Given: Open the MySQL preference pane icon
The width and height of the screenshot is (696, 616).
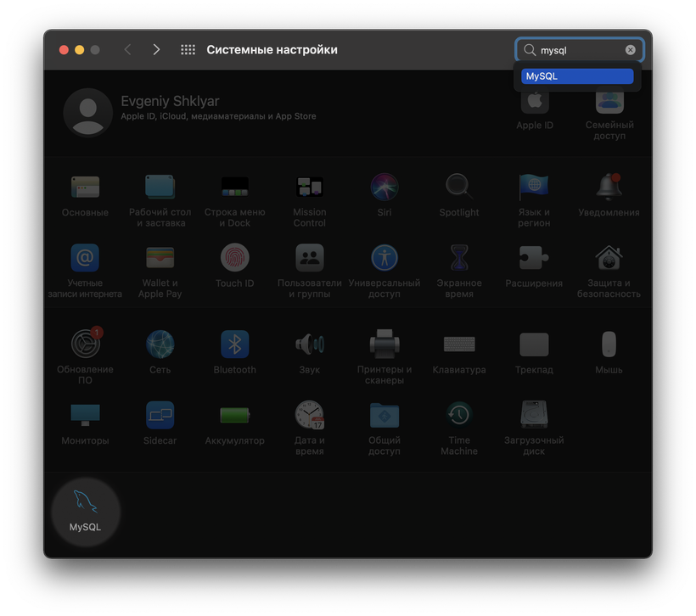Looking at the screenshot, I should pyautogui.click(x=85, y=503).
